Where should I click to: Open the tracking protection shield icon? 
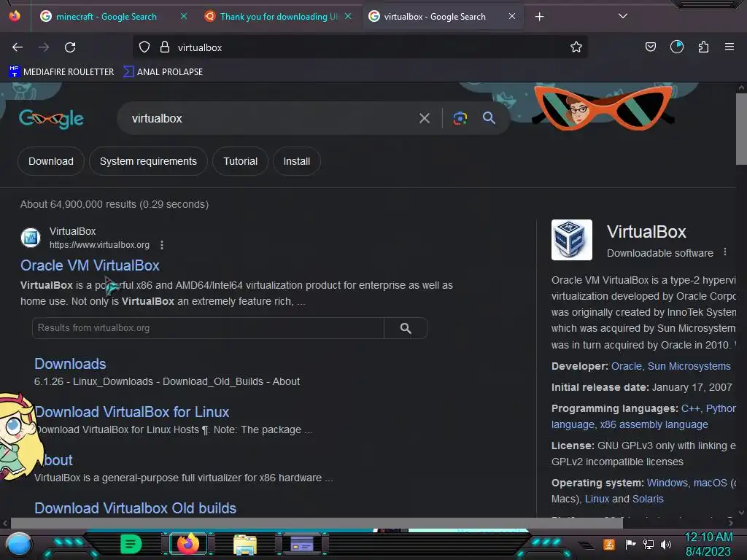click(144, 47)
